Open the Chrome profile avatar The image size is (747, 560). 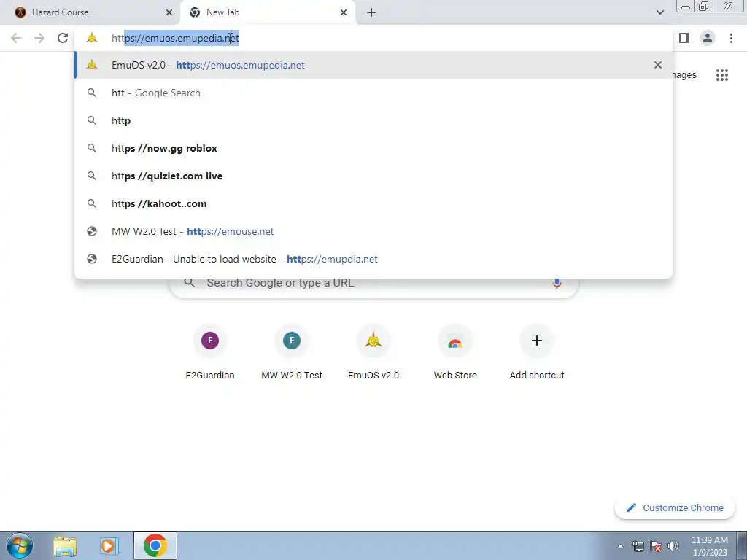click(708, 38)
